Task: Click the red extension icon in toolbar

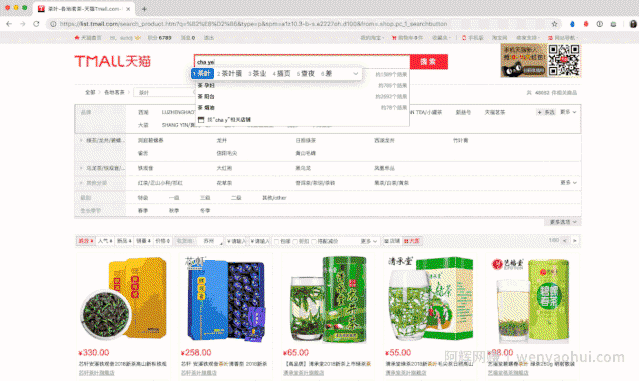Action: (586, 24)
